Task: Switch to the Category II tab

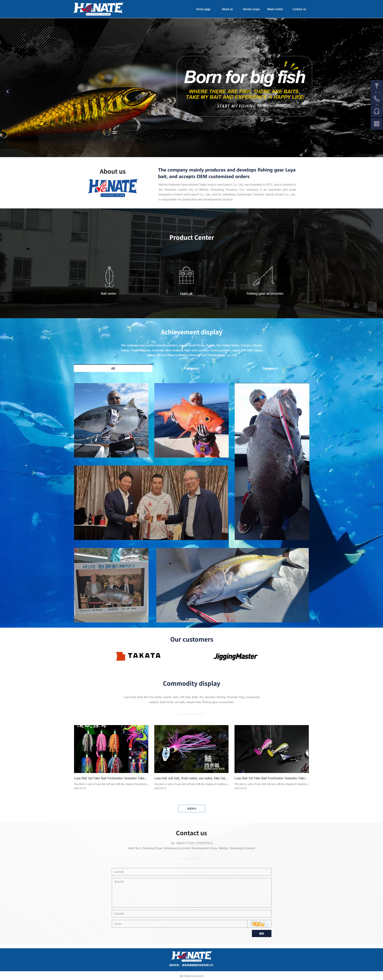Action: point(270,368)
